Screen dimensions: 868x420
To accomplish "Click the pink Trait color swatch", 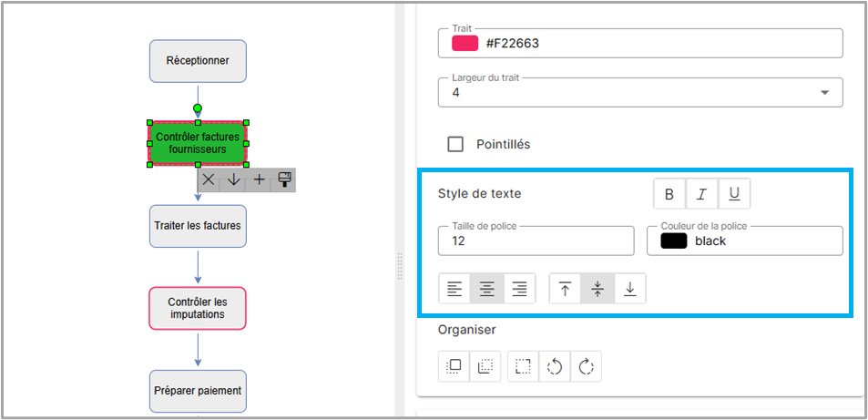I will tap(465, 43).
